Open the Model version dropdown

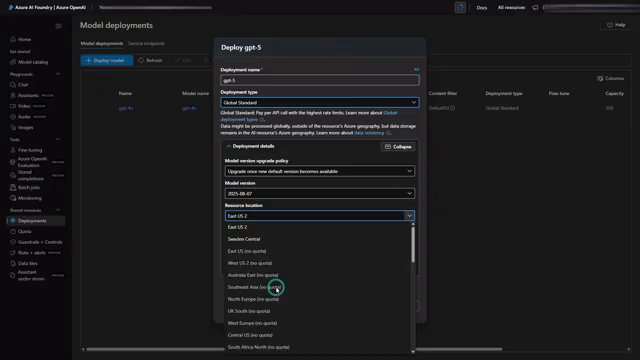tap(320, 193)
